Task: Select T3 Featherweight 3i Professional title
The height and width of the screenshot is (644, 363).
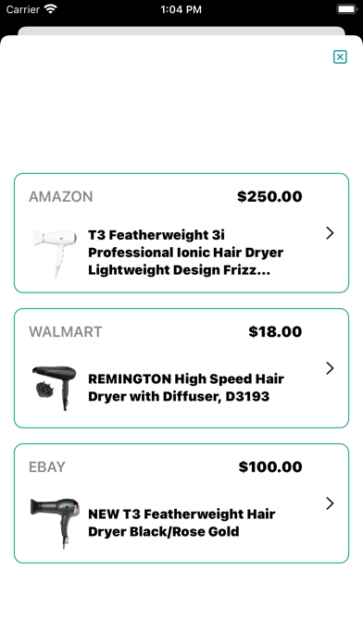Action: coord(185,253)
